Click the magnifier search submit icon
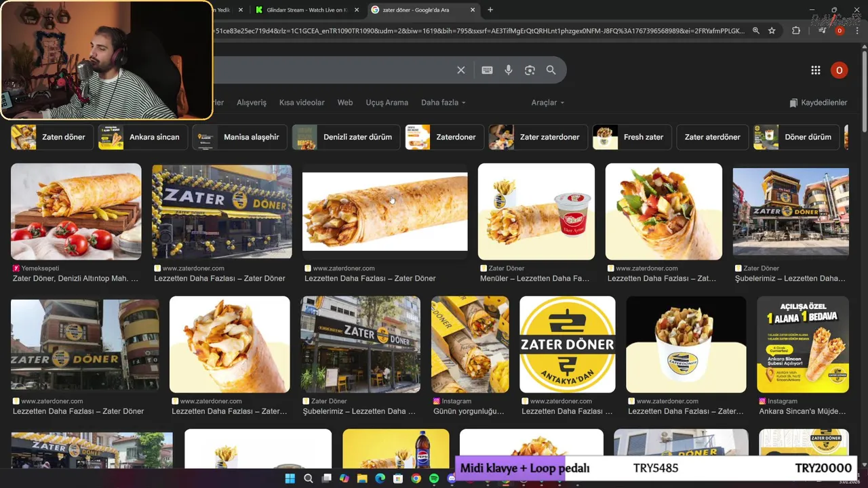 (551, 70)
